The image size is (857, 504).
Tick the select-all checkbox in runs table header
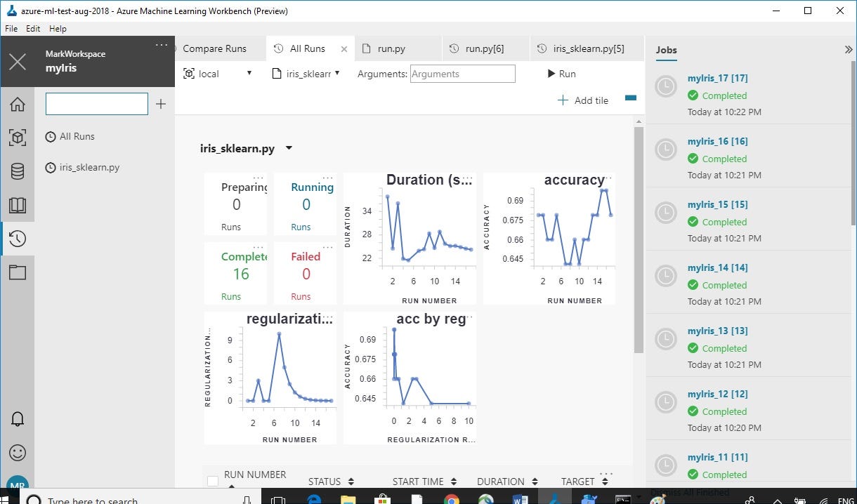[213, 482]
